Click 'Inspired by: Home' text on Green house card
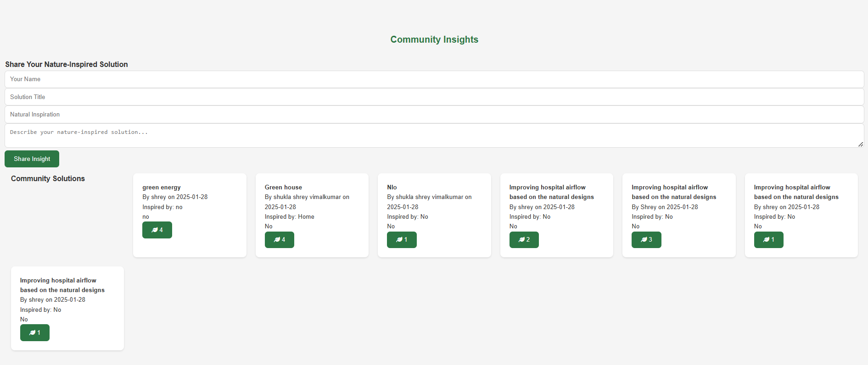The image size is (868, 365). tap(290, 217)
